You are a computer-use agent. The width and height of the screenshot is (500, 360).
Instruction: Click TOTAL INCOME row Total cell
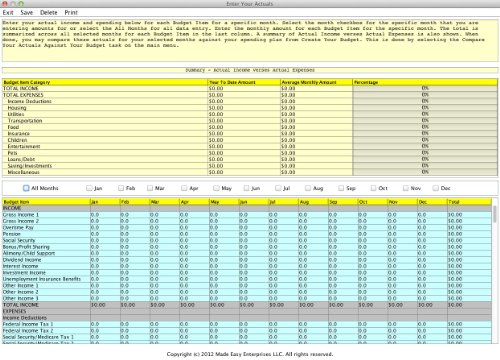coord(469,305)
